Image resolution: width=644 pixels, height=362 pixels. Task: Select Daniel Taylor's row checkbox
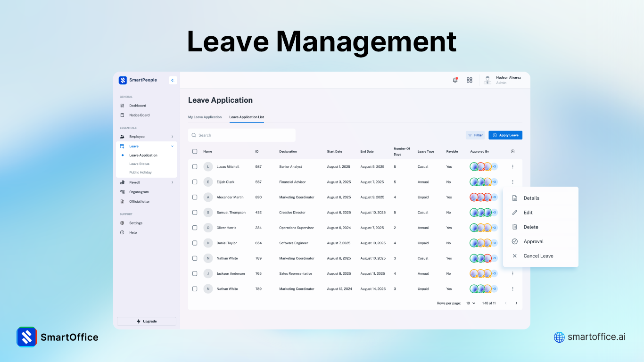(195, 243)
